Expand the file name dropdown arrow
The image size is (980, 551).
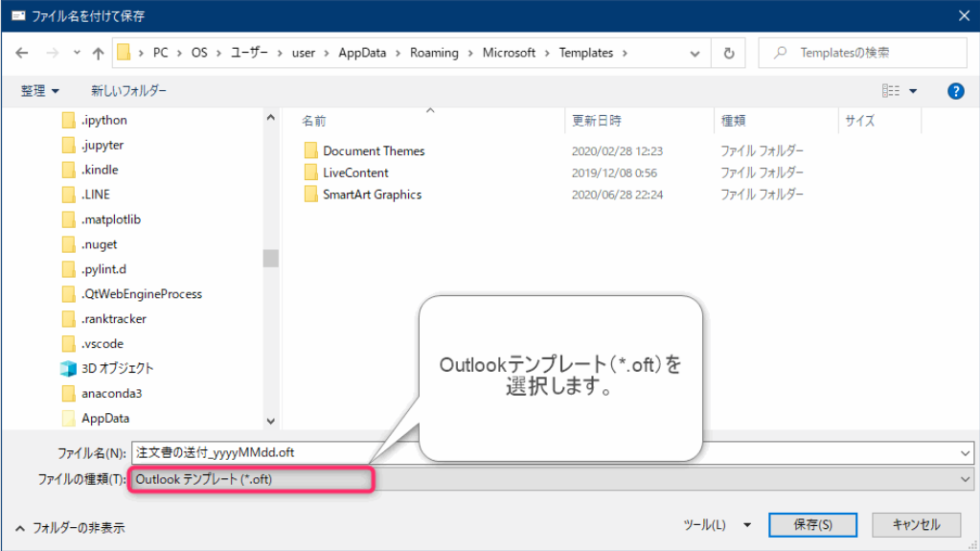[965, 453]
